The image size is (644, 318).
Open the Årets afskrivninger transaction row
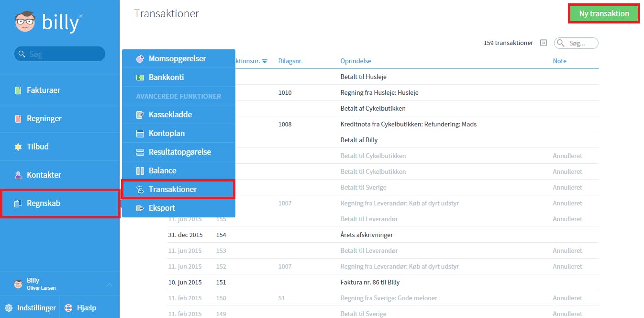click(382, 235)
